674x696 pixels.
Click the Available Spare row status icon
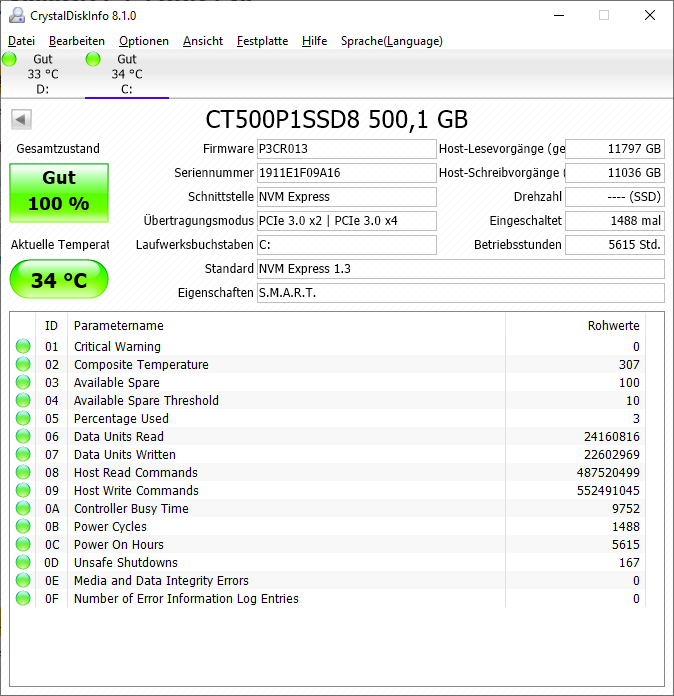tap(23, 382)
